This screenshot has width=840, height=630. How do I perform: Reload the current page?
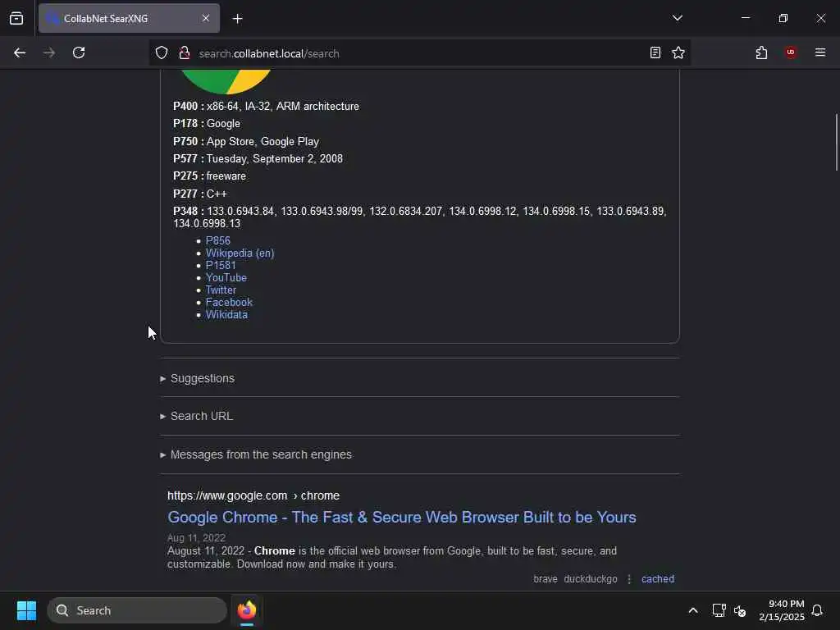(79, 52)
